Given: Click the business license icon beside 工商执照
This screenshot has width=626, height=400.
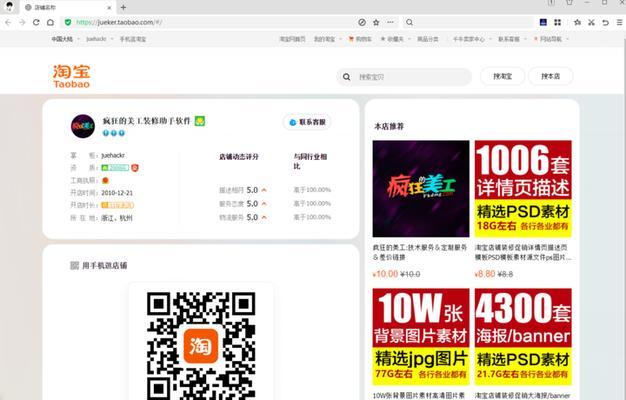Looking at the screenshot, I should tap(105, 180).
